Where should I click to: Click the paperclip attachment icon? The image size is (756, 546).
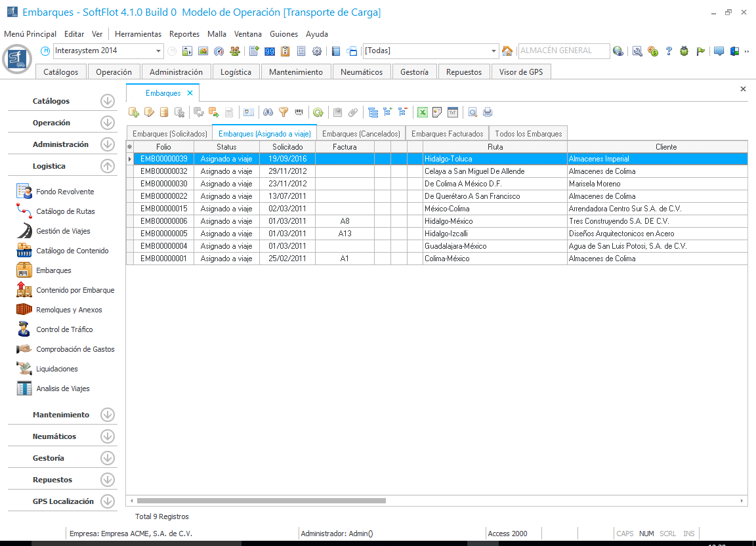[x=353, y=112]
